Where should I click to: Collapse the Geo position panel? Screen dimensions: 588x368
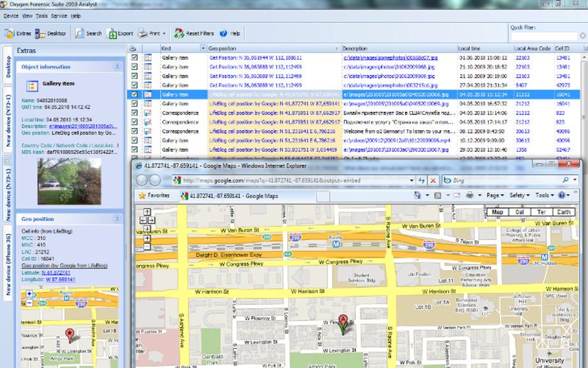tap(117, 219)
